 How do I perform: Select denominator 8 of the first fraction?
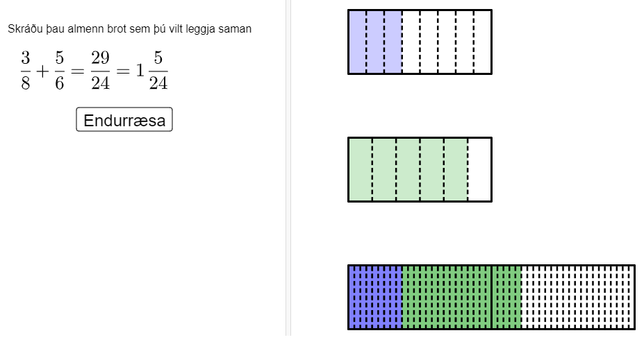click(x=26, y=83)
